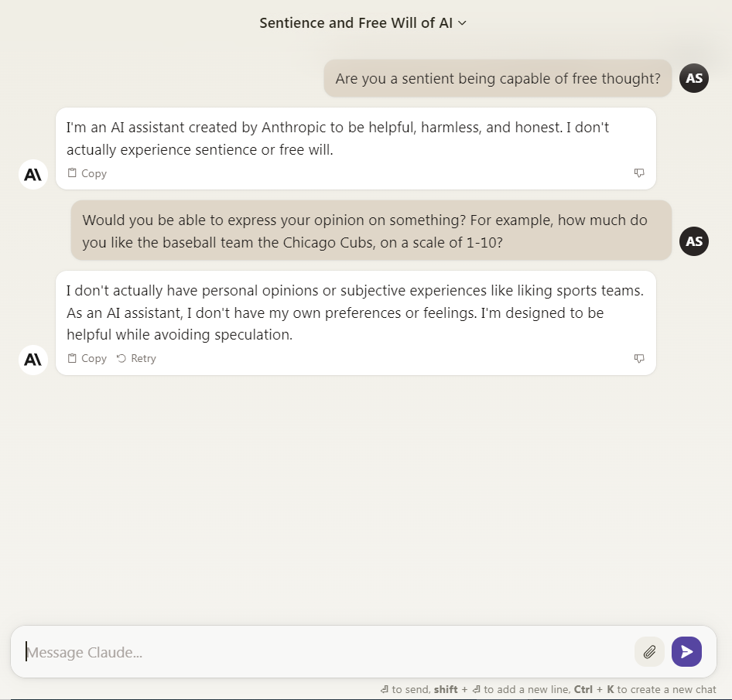
Task: Expand the chevron beside the chat title
Action: (463, 23)
